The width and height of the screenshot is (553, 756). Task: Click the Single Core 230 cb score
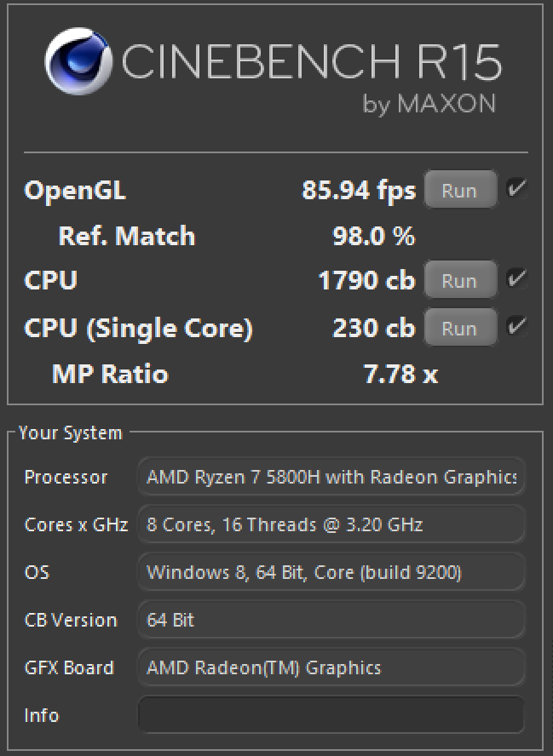[373, 329]
